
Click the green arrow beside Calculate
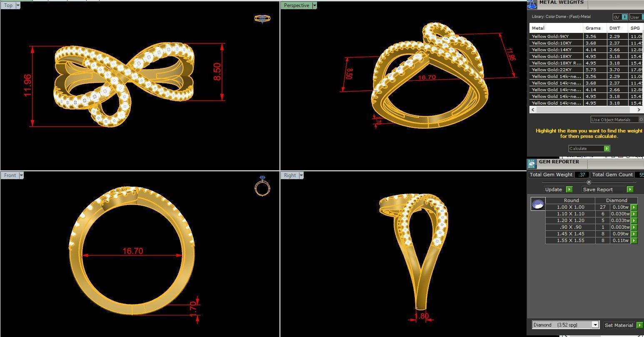pos(607,148)
